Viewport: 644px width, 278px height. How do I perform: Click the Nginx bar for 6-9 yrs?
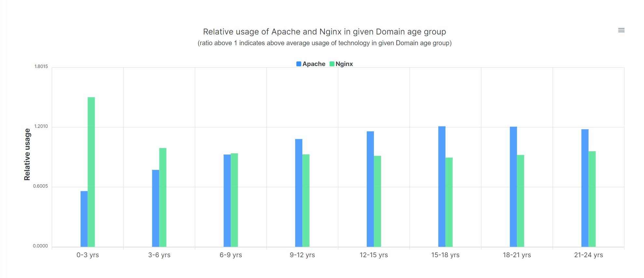tap(234, 200)
